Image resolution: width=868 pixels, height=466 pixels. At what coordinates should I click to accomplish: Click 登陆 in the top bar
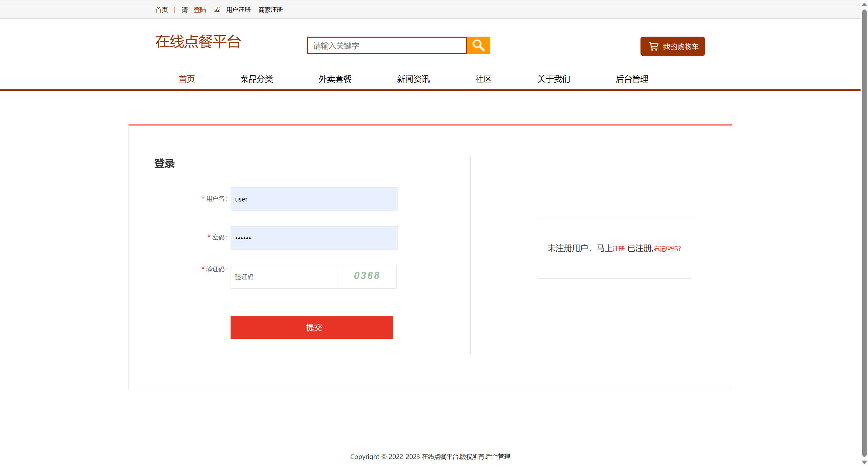coord(200,10)
